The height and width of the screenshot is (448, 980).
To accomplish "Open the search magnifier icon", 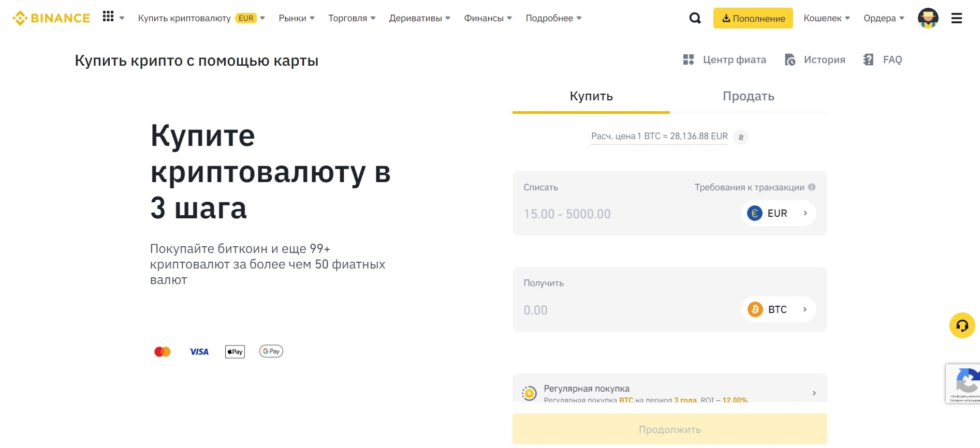I will [x=695, y=18].
